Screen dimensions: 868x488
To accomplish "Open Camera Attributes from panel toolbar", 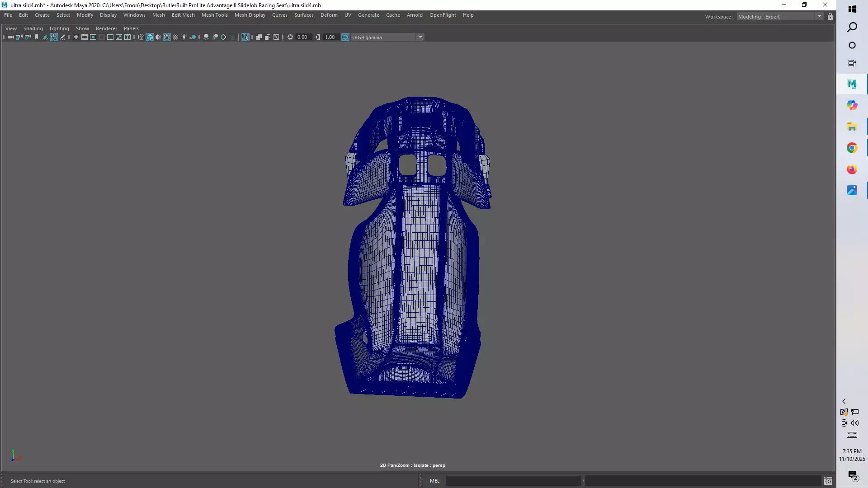I will pos(28,37).
